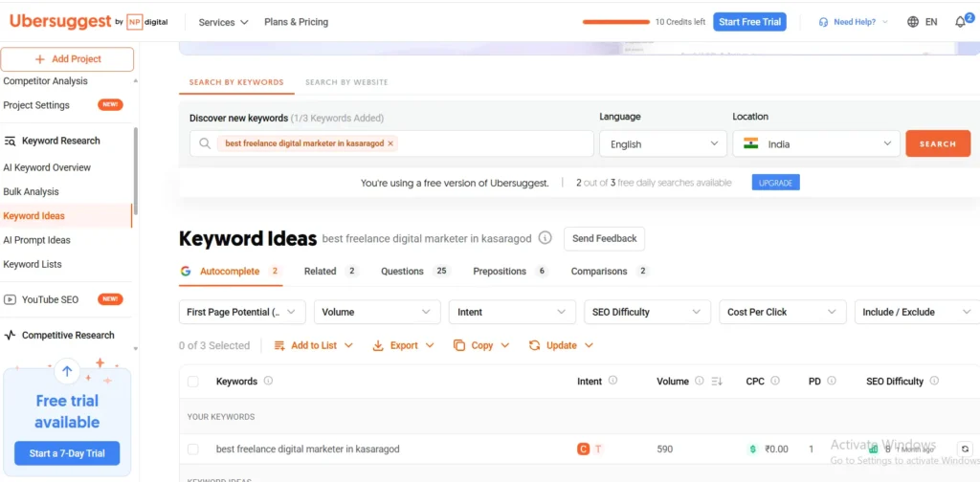This screenshot has width=980, height=482.
Task: Open Project Settings in sidebar
Action: point(36,105)
